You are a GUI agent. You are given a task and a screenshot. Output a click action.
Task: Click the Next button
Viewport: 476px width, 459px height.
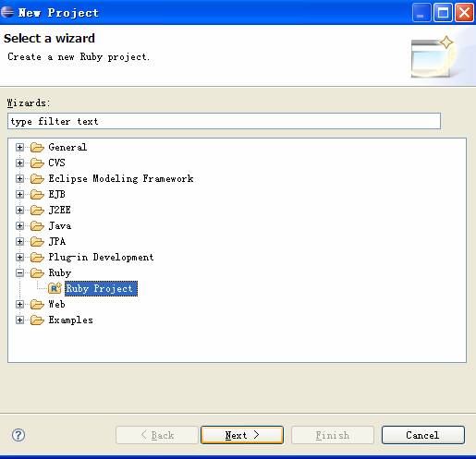point(242,435)
